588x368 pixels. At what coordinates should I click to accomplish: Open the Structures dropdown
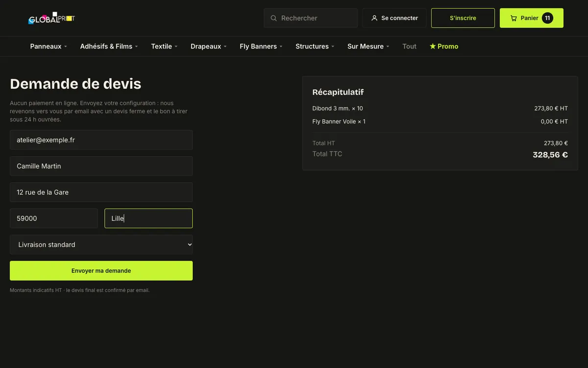point(315,46)
